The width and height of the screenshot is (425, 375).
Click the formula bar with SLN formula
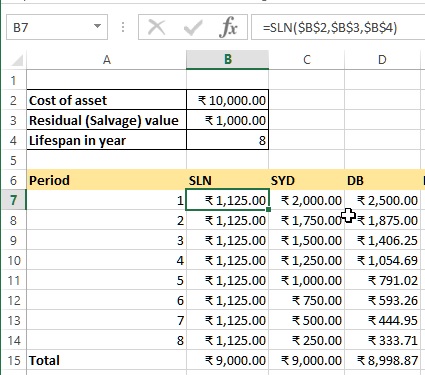(x=338, y=27)
